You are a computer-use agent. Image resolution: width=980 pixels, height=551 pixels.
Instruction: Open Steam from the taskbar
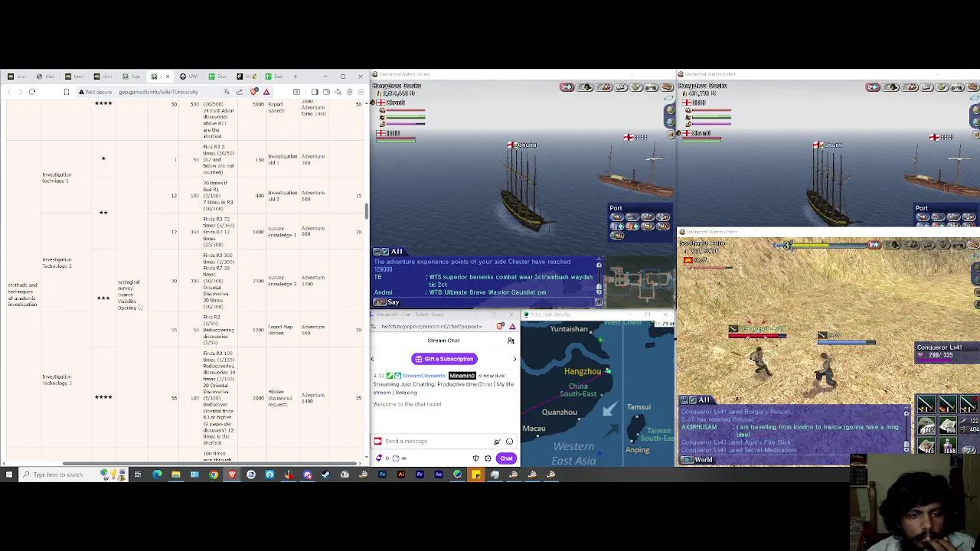[x=325, y=474]
